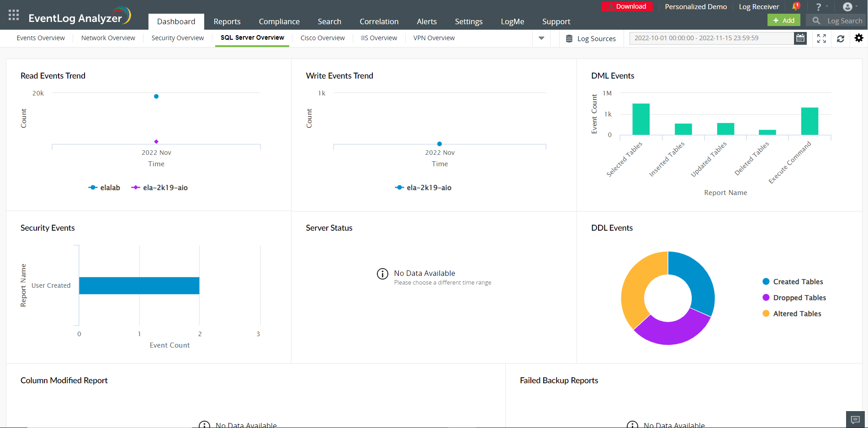Viewport: 868px width, 428px height.
Task: Switch to Network Overview
Action: tap(108, 38)
